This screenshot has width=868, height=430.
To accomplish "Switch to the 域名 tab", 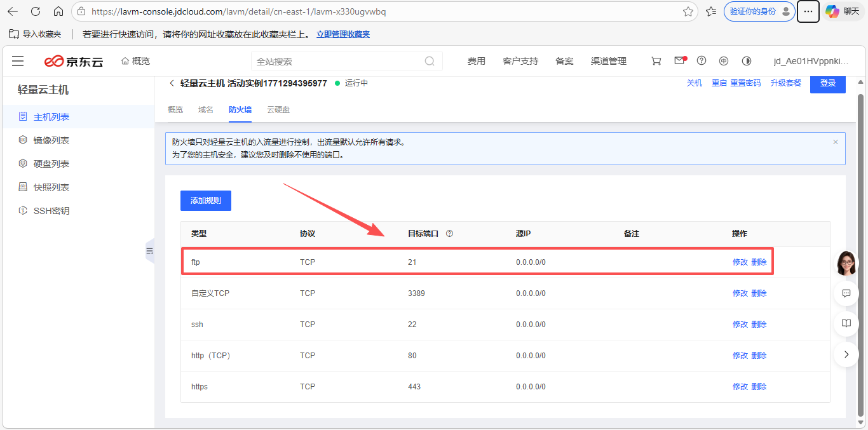I will pyautogui.click(x=206, y=110).
